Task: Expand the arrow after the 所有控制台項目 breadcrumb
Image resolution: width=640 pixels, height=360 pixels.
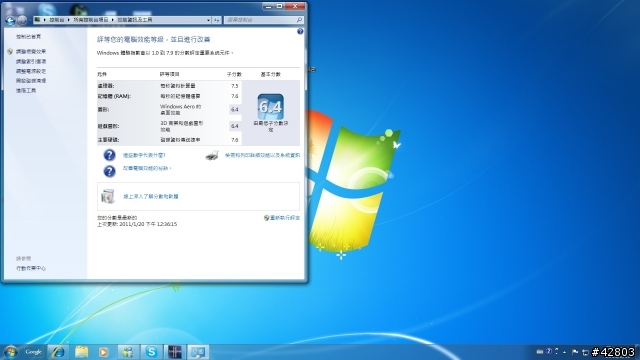Action: pos(113,20)
